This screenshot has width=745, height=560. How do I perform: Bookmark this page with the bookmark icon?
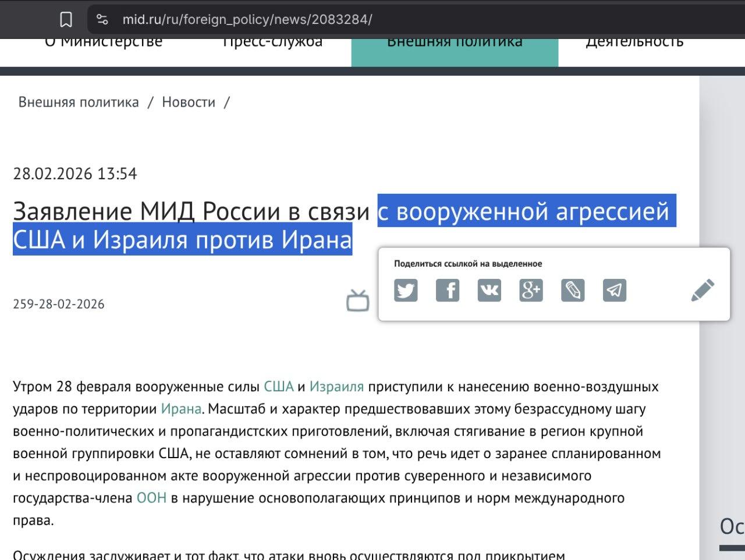click(x=66, y=20)
